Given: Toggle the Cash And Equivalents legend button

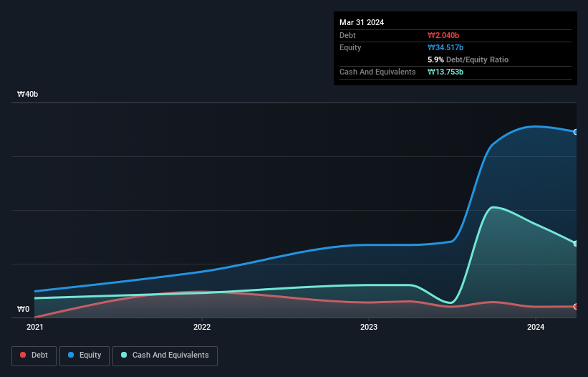Looking at the screenshot, I should pyautogui.click(x=165, y=355).
